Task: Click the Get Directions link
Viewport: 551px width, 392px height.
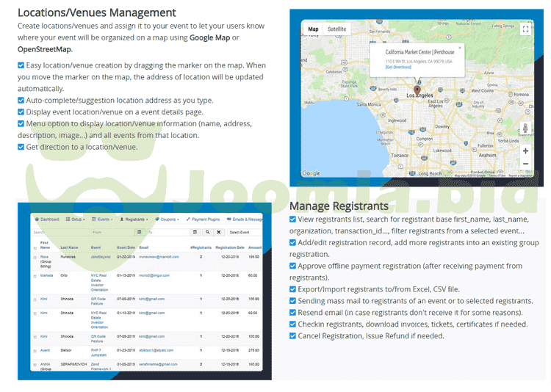Action: (398, 67)
